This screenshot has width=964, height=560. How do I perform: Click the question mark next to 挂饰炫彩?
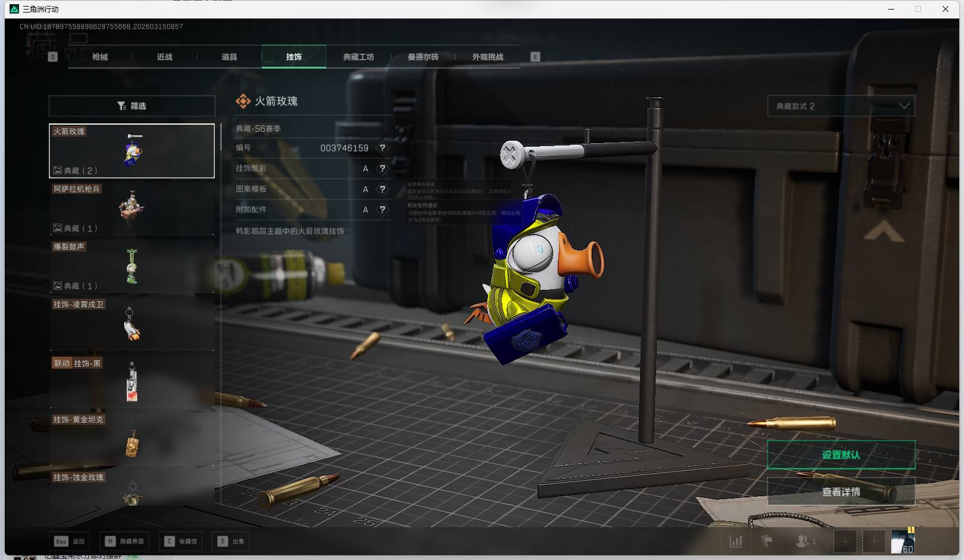pos(382,169)
